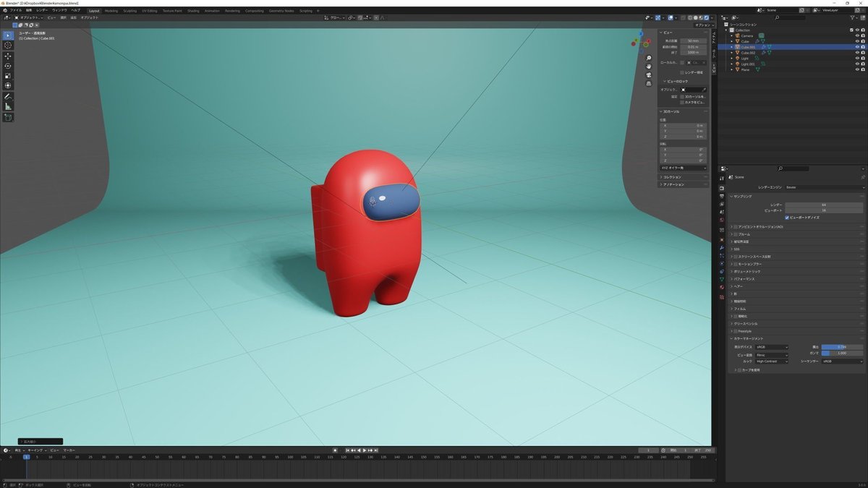868x488 pixels.
Task: Open the Texture properties tab (checker)
Action: [x=722, y=297]
